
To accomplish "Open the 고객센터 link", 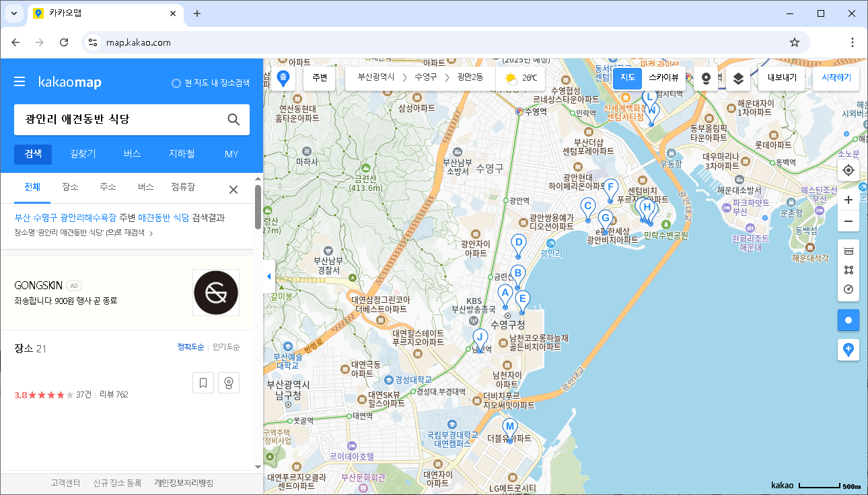I will click(x=65, y=482).
